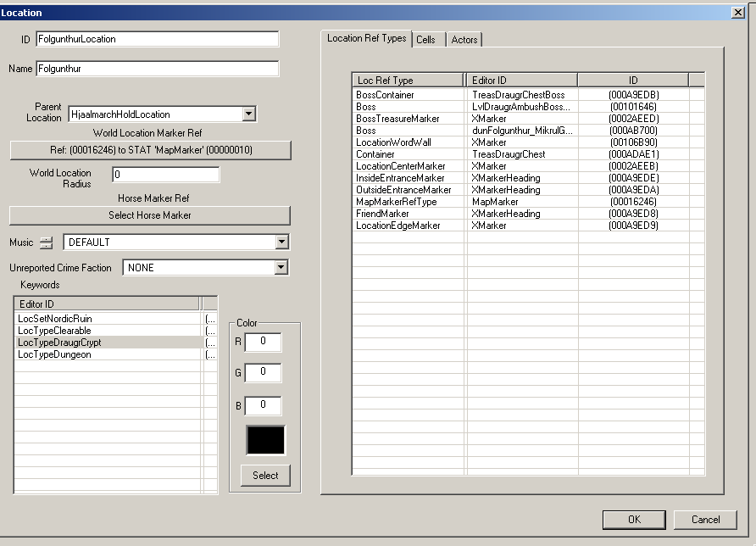Click the World Location Marker Ref button
Screen dimensions: 756x546
pyautogui.click(x=150, y=150)
